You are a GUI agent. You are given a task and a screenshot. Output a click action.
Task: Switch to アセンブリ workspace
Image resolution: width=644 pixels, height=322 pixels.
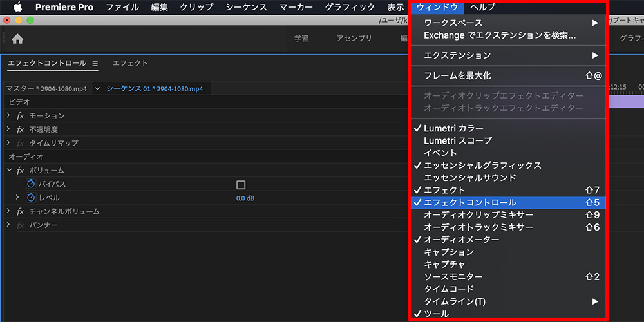[354, 39]
